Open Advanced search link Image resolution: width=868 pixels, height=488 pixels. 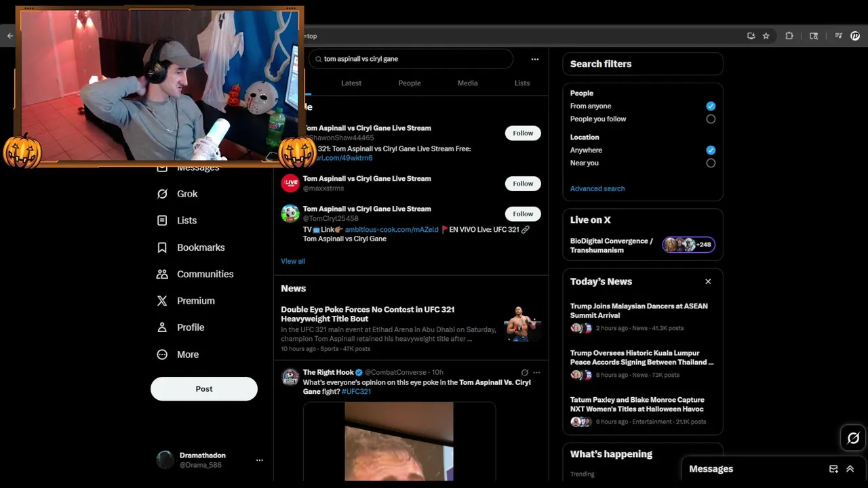(x=597, y=188)
